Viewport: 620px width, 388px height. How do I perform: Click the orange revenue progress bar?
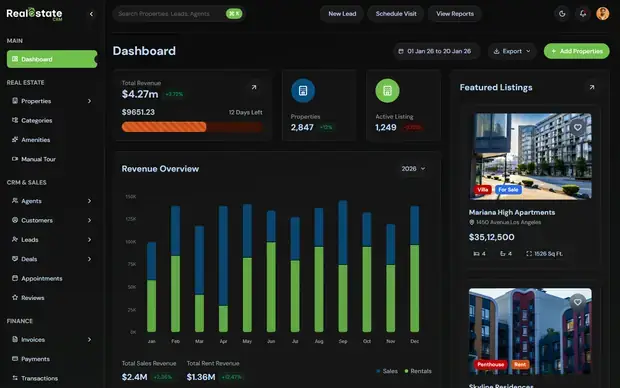pyautogui.click(x=164, y=127)
